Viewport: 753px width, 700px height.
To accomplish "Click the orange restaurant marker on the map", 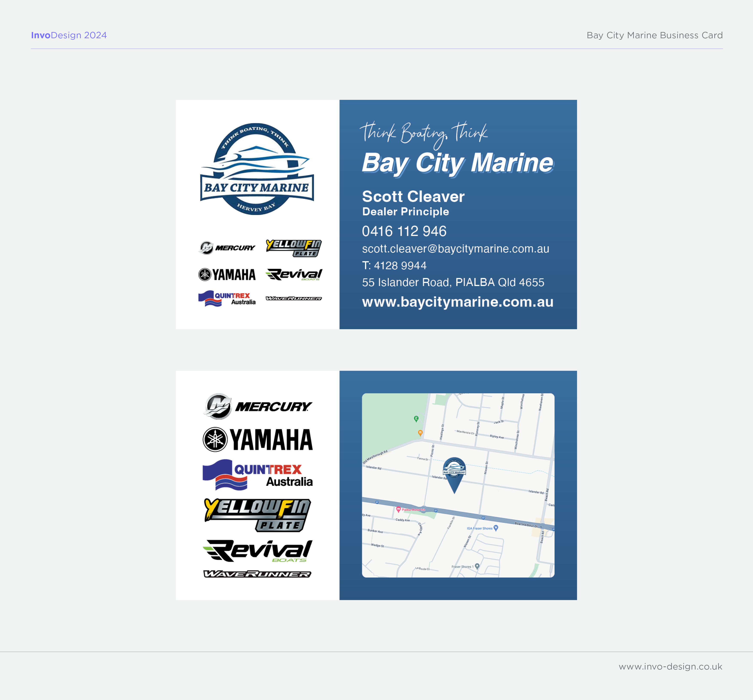I will pos(420,433).
